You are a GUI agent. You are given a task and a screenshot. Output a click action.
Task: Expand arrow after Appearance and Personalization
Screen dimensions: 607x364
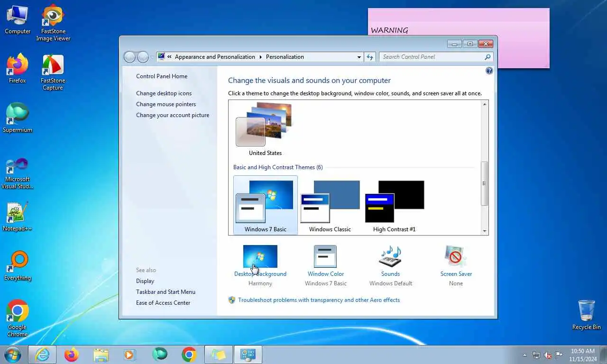tap(260, 57)
